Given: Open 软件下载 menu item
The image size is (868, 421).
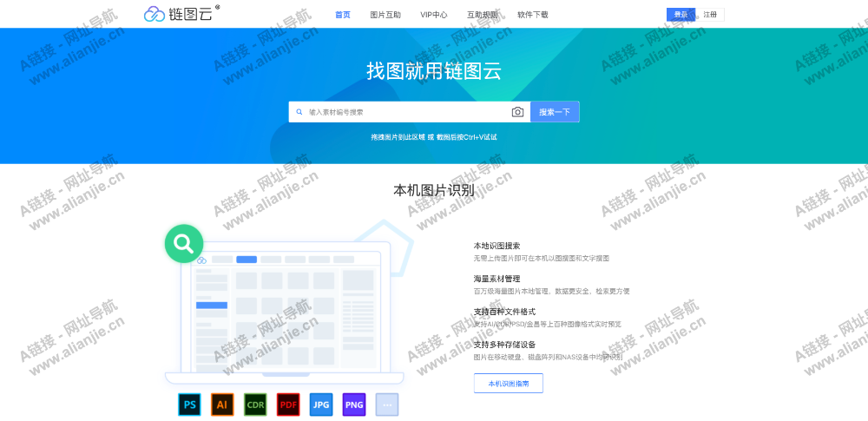Looking at the screenshot, I should click(x=533, y=15).
